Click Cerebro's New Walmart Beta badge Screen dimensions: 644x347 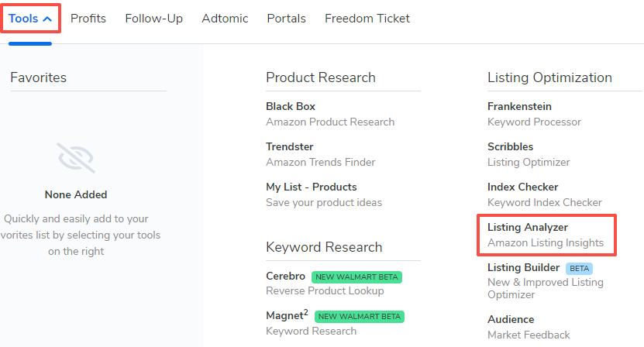tap(356, 277)
